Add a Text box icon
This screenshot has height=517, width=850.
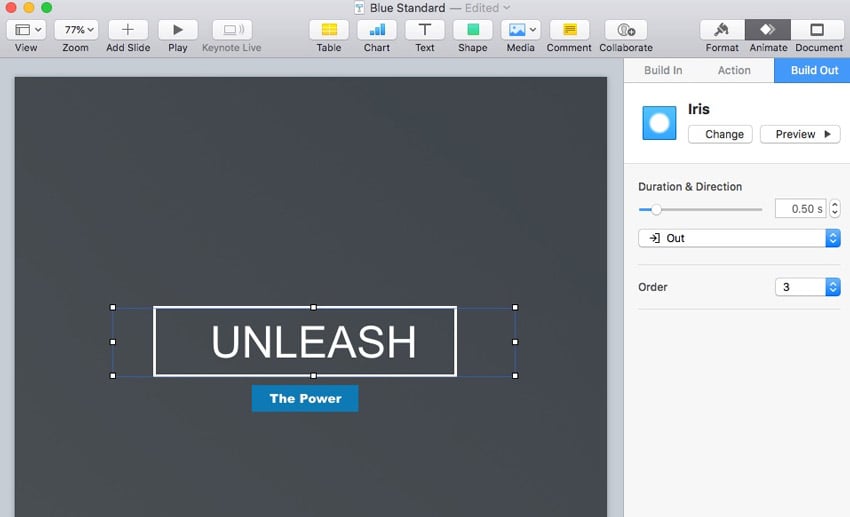[x=425, y=30]
